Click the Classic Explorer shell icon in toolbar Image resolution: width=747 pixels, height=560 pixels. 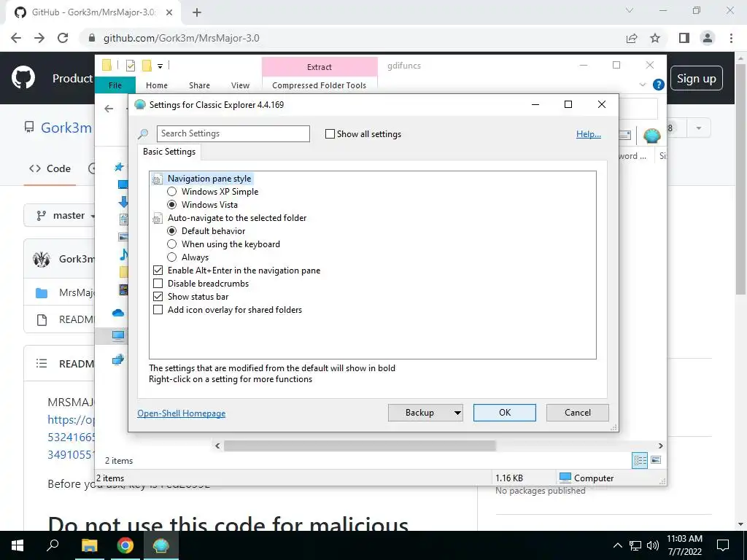pyautogui.click(x=651, y=136)
